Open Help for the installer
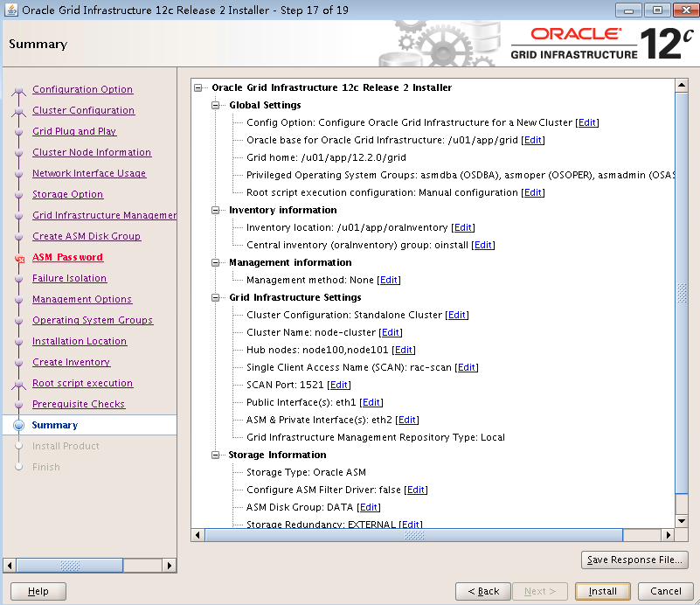 click(38, 591)
